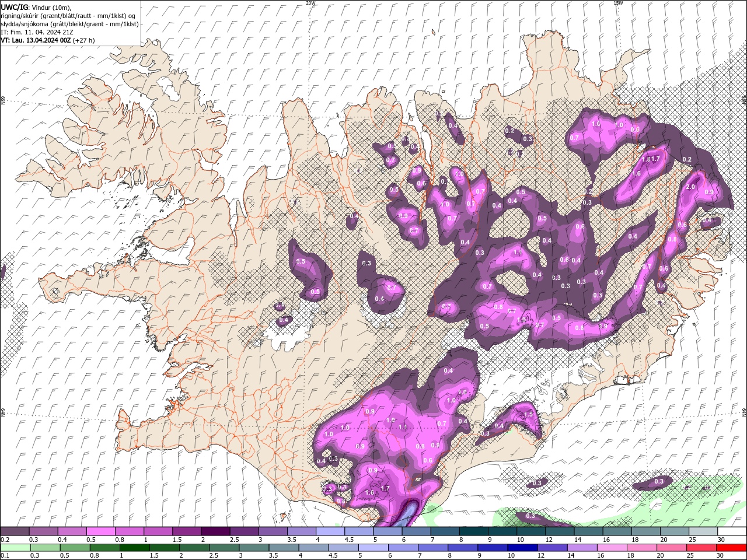Pick the top legend swatch labeled 18
The height and width of the screenshot is (560, 747).
[x=646, y=531]
